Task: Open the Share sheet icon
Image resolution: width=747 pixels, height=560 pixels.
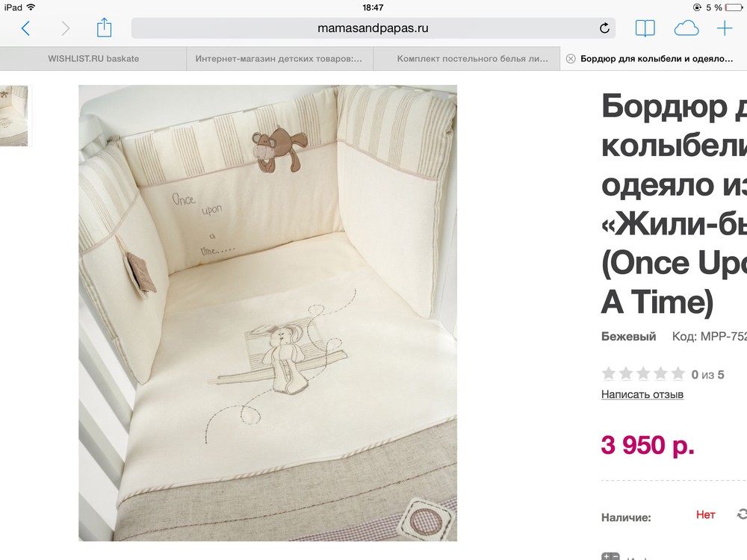Action: (104, 28)
